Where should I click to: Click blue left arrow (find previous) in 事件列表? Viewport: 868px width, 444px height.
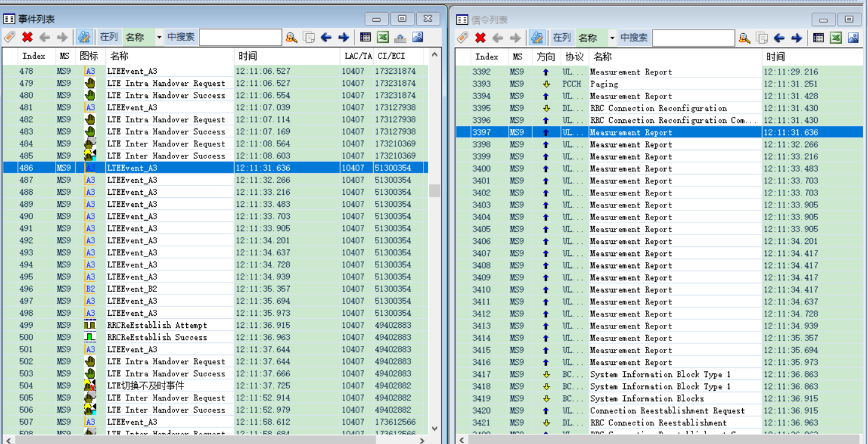(x=326, y=37)
